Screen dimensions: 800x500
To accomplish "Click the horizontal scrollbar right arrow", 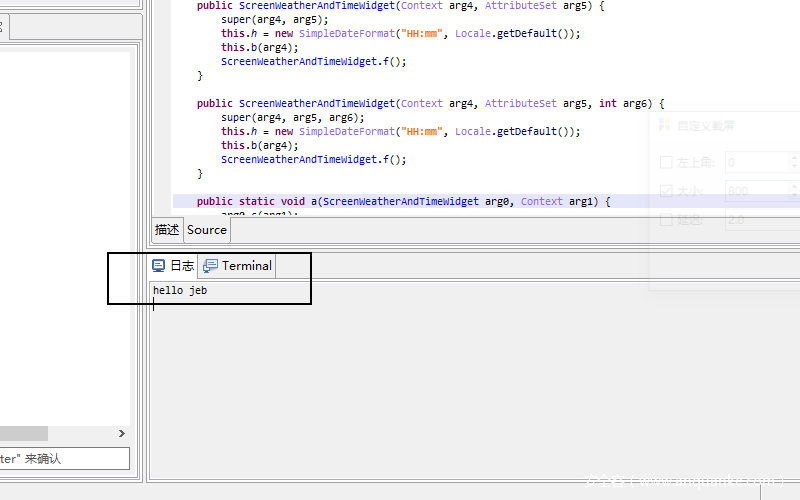I will 123,433.
